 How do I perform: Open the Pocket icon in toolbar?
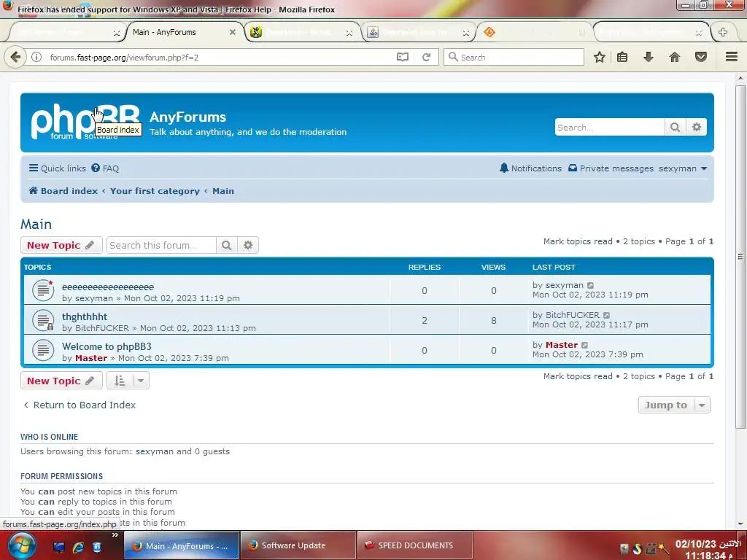pyautogui.click(x=701, y=58)
